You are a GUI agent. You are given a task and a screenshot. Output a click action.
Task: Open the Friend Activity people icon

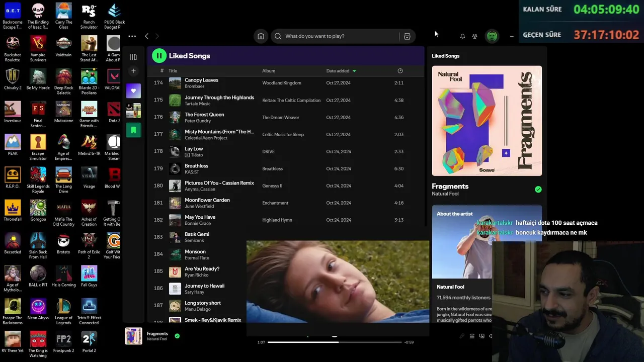click(x=474, y=36)
